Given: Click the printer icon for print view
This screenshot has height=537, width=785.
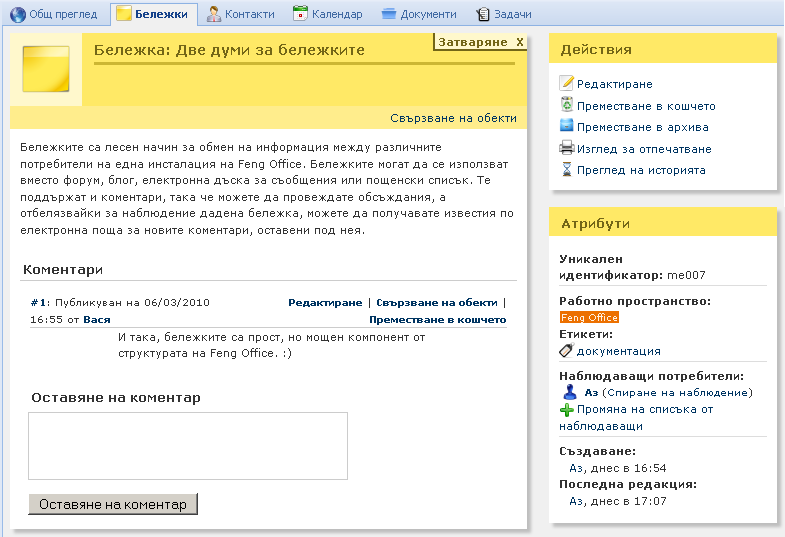Looking at the screenshot, I should tap(567, 149).
